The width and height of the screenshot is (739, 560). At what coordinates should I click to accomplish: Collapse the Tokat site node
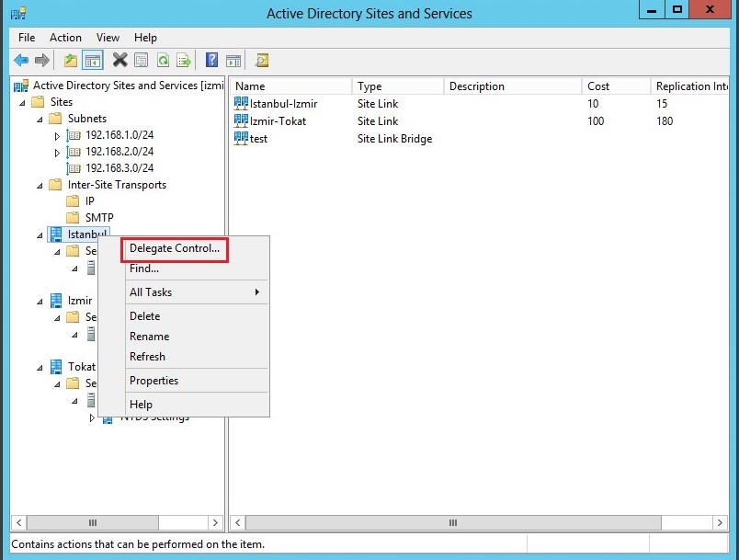tap(40, 368)
